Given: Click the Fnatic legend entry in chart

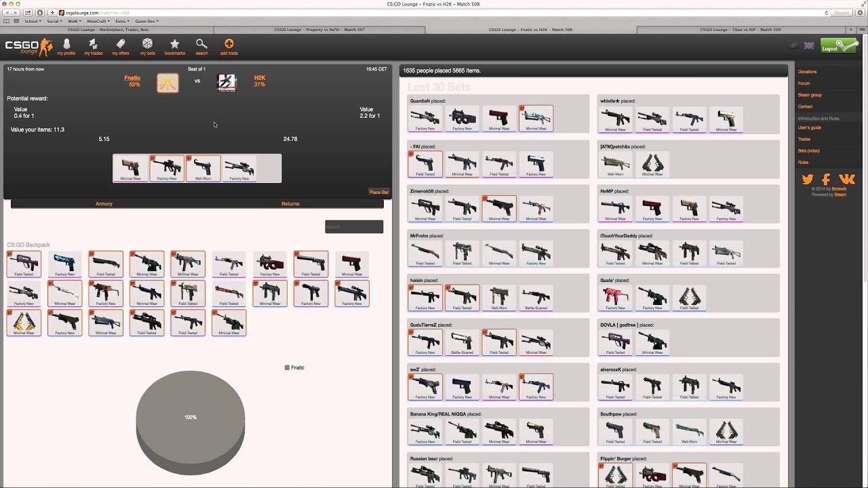Looking at the screenshot, I should (294, 367).
